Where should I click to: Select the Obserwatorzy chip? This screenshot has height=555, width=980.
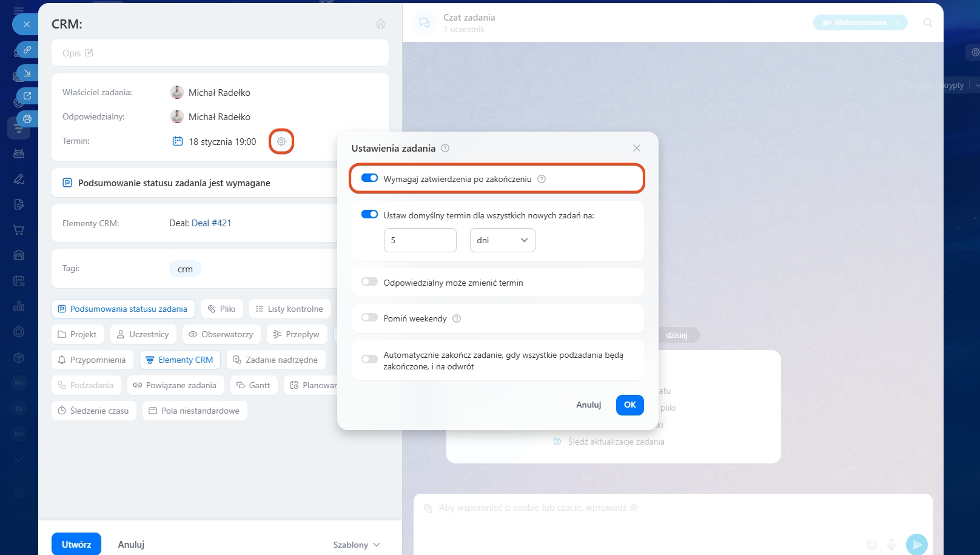click(221, 334)
